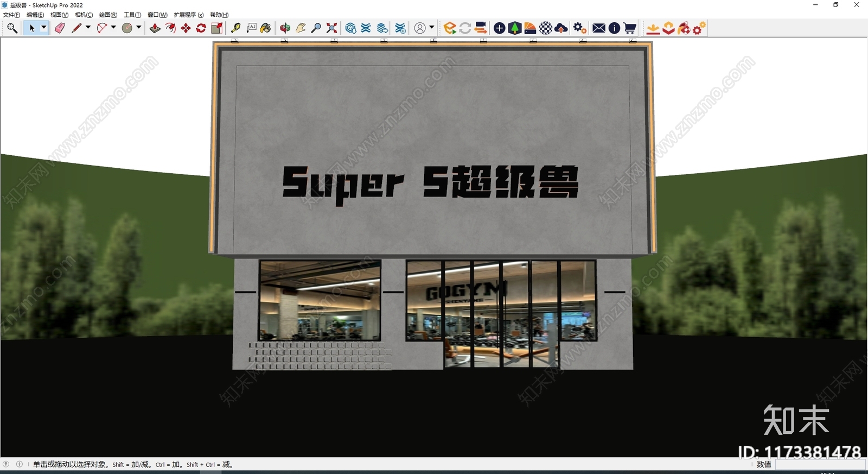Activate the Select arrow tool
The image size is (868, 474).
click(x=31, y=28)
